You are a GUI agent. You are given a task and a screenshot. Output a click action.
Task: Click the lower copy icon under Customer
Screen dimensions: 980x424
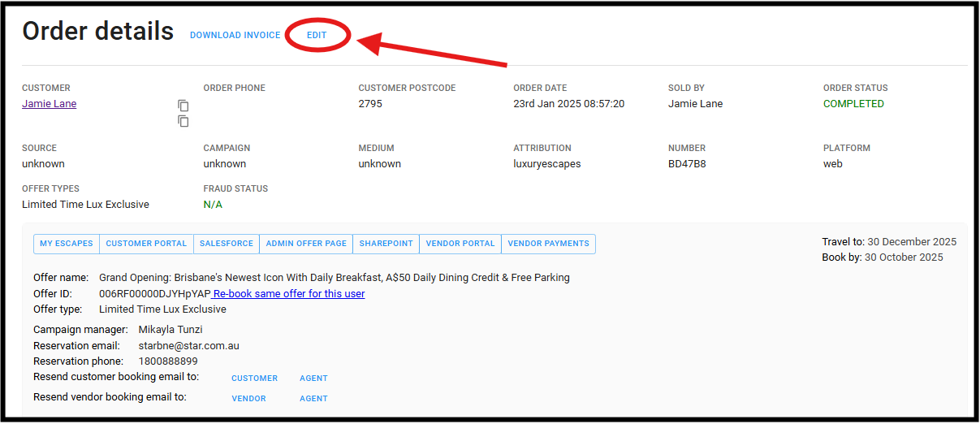[x=183, y=121]
